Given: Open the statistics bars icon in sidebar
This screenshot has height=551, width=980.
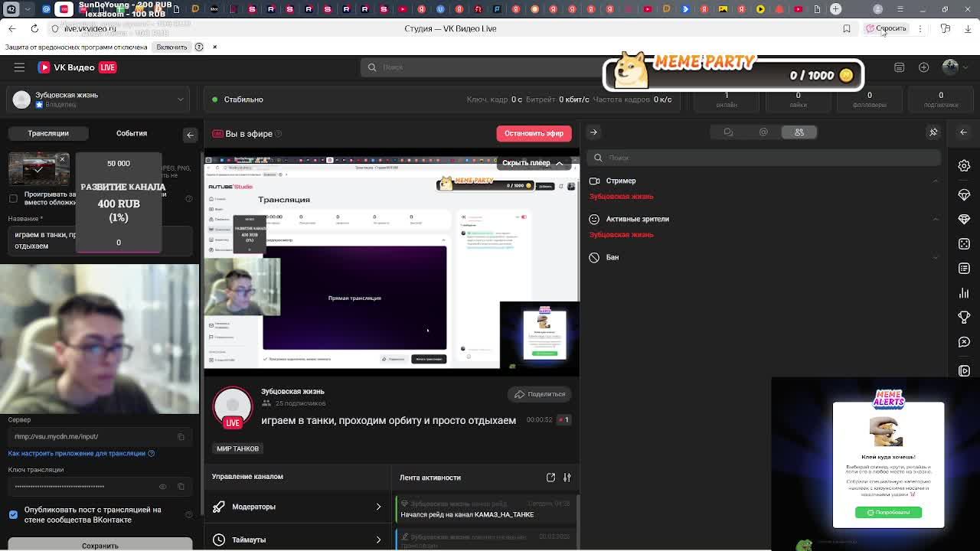Looking at the screenshot, I should point(964,293).
